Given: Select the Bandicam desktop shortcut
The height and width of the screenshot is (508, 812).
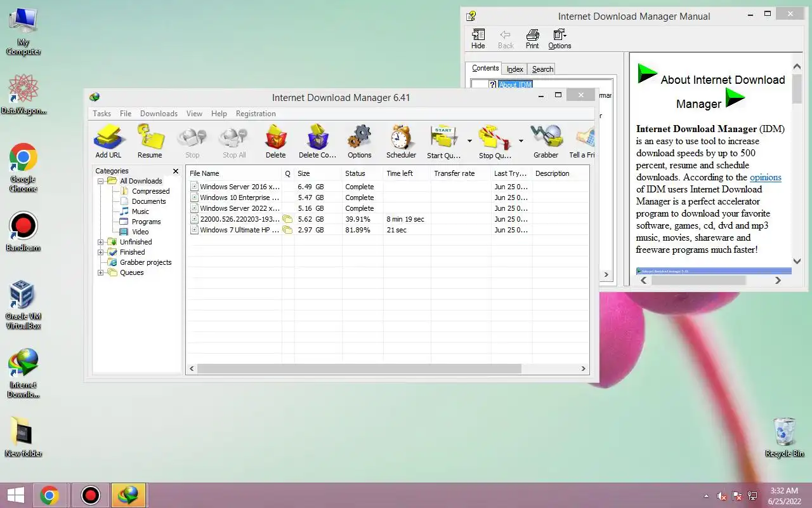Looking at the screenshot, I should coord(23,232).
